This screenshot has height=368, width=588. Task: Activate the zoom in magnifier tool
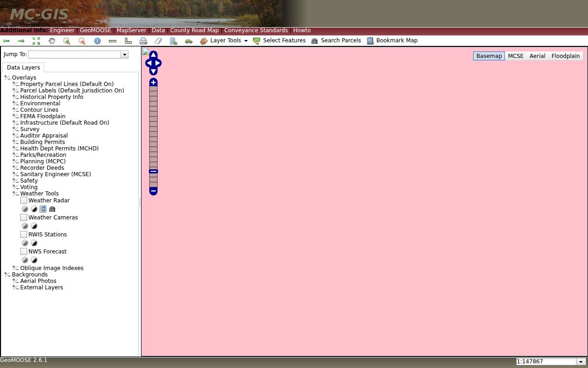(67, 41)
